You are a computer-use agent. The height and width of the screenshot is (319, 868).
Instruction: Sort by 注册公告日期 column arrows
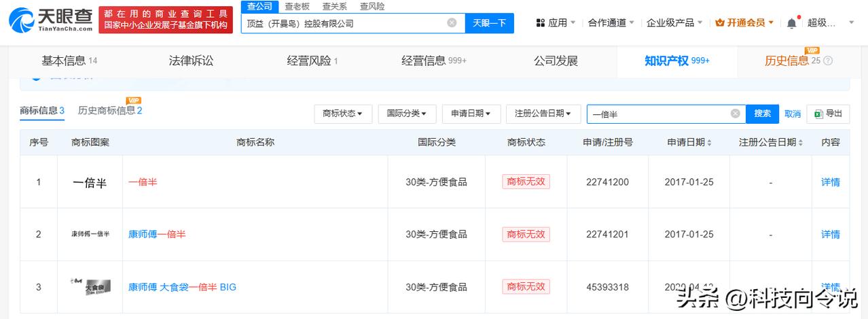tap(801, 143)
